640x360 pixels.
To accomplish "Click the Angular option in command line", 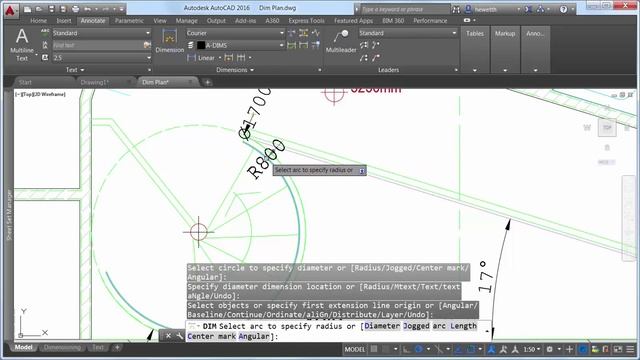I will click(x=254, y=336).
